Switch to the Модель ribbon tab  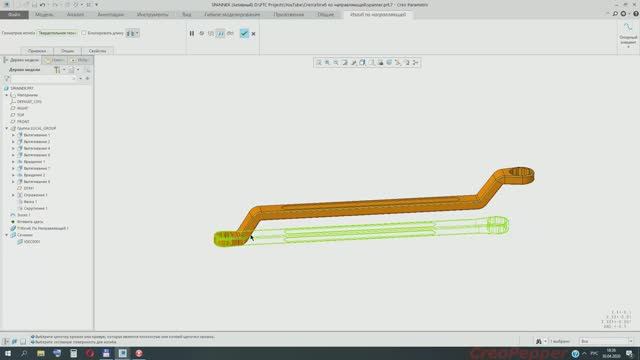pos(44,15)
